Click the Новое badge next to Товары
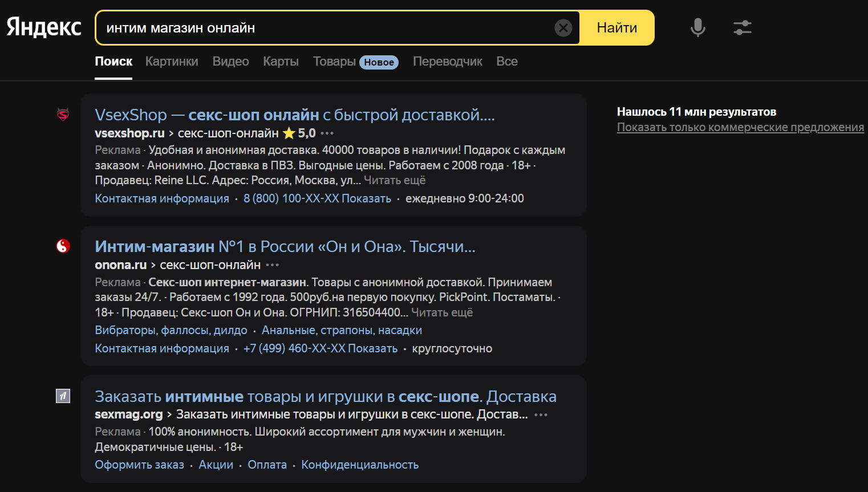868x492 pixels. point(379,62)
